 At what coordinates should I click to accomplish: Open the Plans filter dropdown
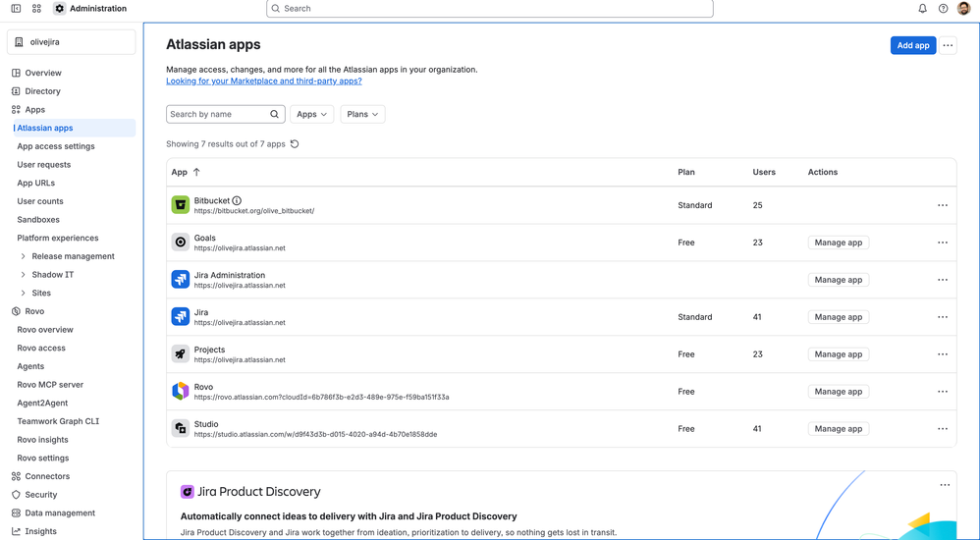362,114
